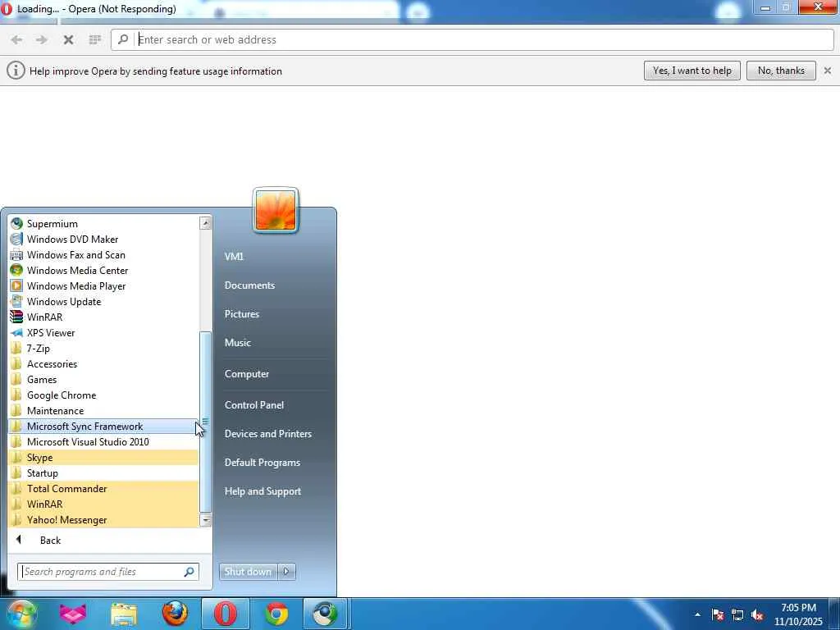840x630 pixels.
Task: Expand the Yahoo! Messenger folder
Action: (103, 519)
